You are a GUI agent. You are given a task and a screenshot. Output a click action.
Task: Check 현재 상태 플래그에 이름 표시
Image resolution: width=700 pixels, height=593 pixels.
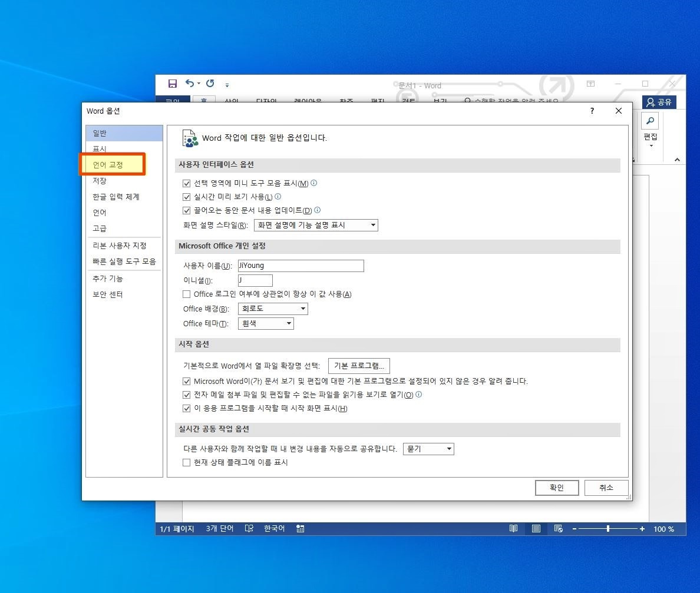[187, 463]
